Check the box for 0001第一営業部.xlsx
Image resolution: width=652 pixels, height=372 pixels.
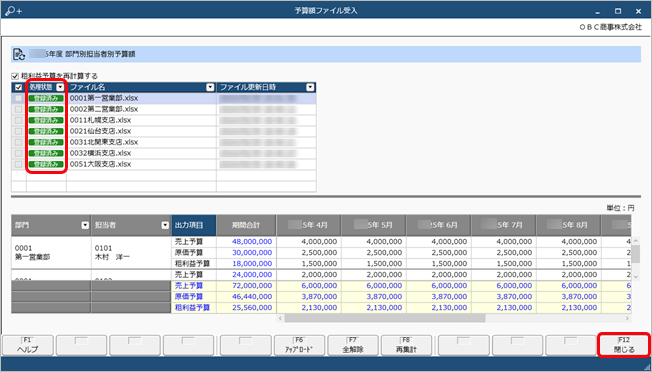[18, 99]
